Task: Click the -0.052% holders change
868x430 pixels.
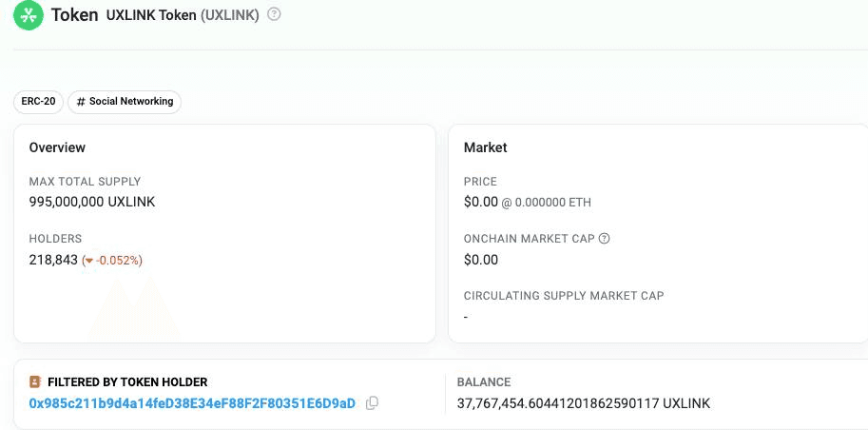Action: point(117,261)
